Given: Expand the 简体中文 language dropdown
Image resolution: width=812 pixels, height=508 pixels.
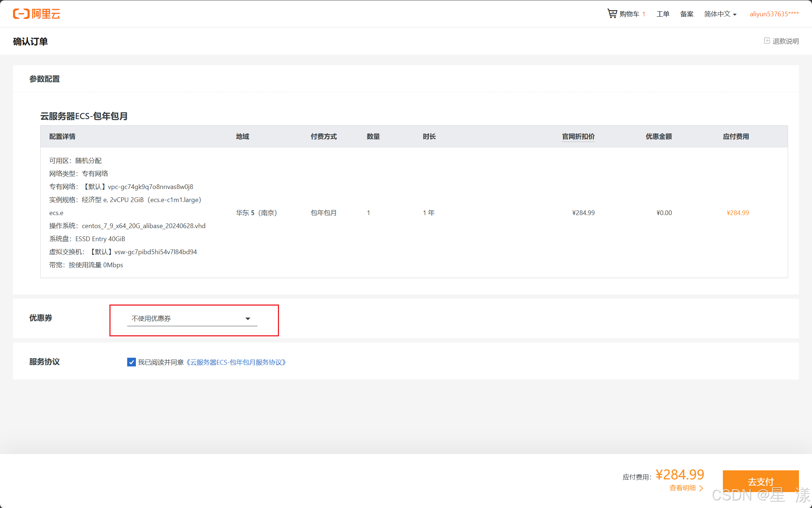Looking at the screenshot, I should pyautogui.click(x=720, y=14).
